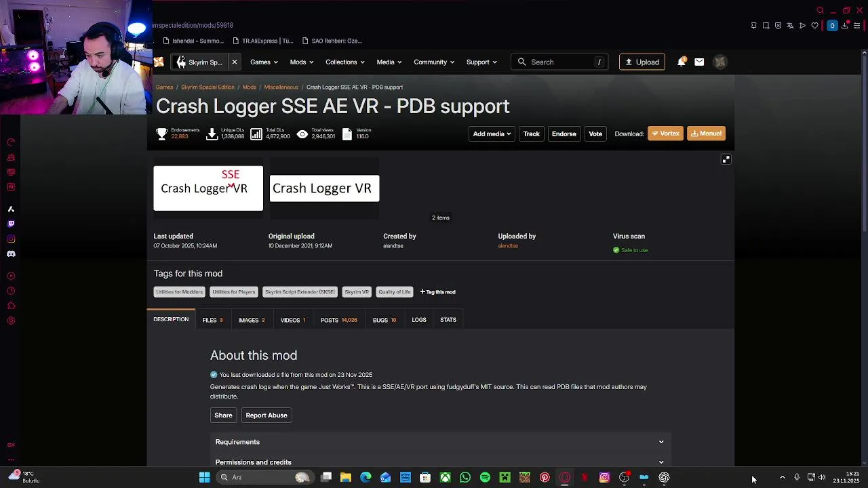Click browser tab search magnifier icon
868x488 pixels.
(x=820, y=10)
